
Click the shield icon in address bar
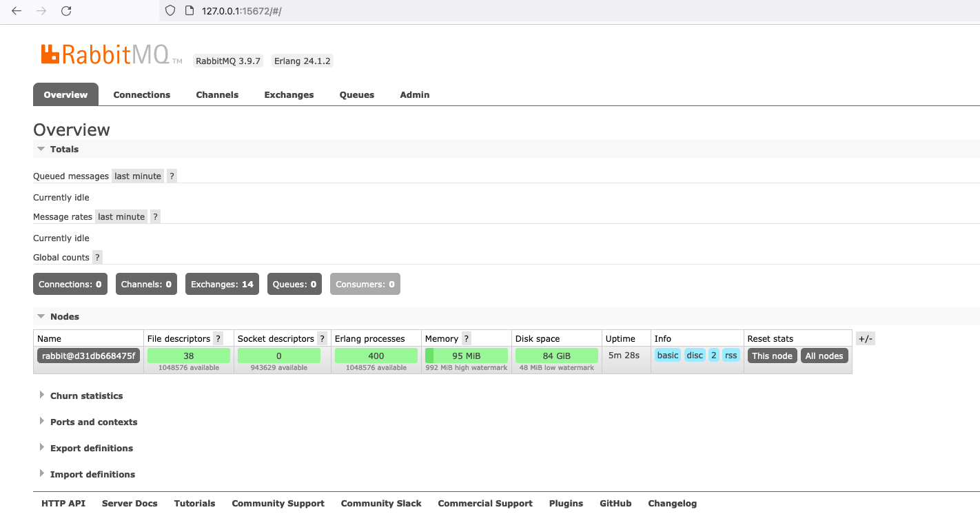coord(170,11)
